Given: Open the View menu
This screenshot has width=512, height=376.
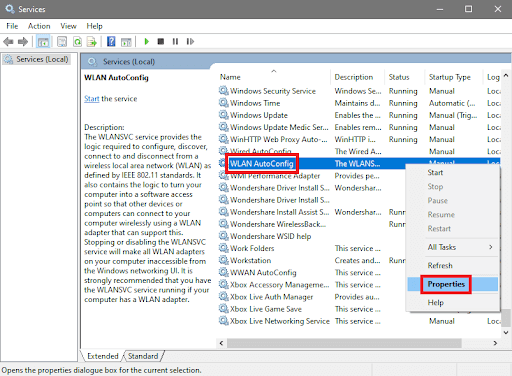Looking at the screenshot, I should (x=68, y=26).
